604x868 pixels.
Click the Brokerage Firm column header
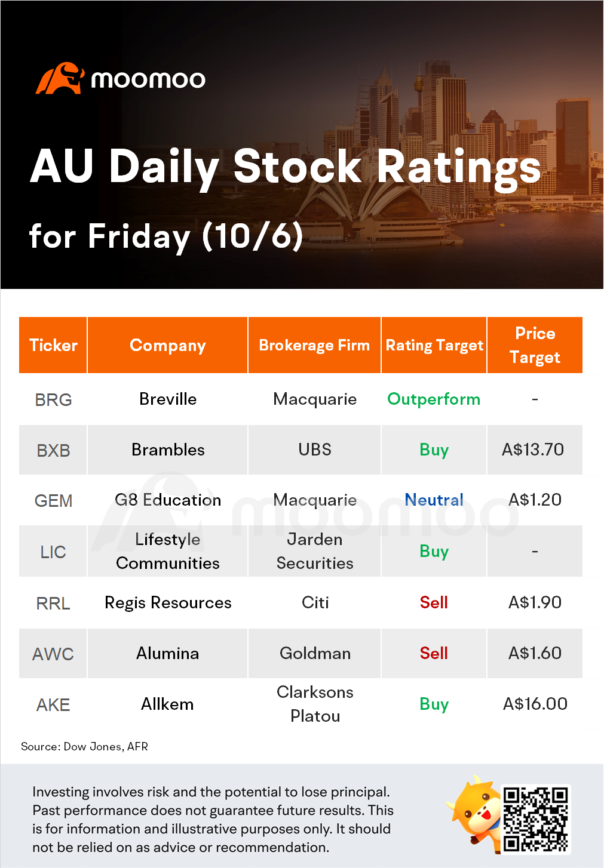click(314, 345)
